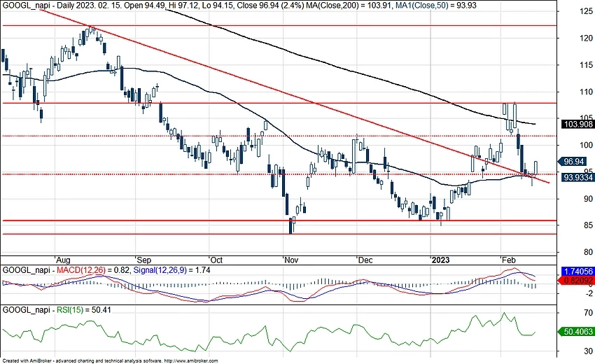Select the Feb date axis label
This screenshot has height=364, width=595.
pyautogui.click(x=508, y=260)
